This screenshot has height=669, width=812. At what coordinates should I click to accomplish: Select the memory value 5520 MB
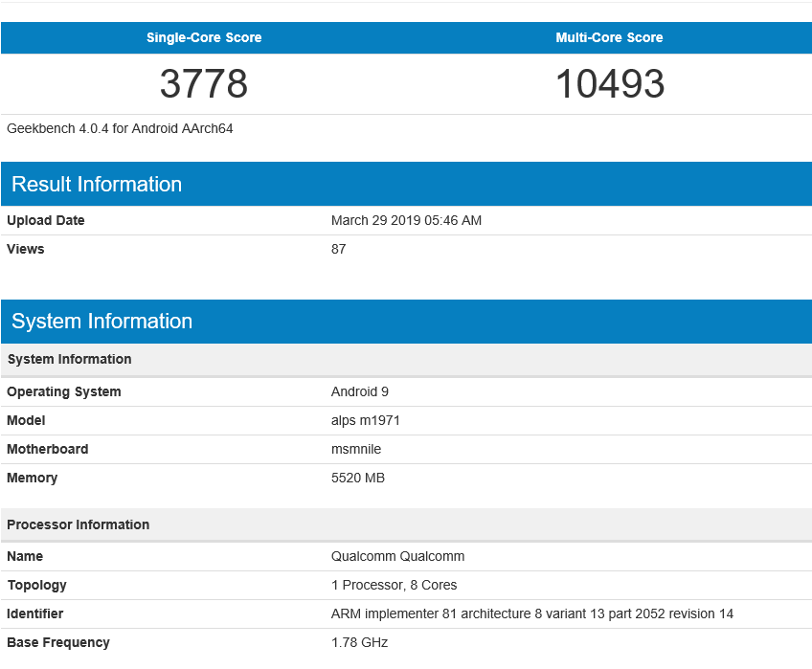click(x=358, y=479)
